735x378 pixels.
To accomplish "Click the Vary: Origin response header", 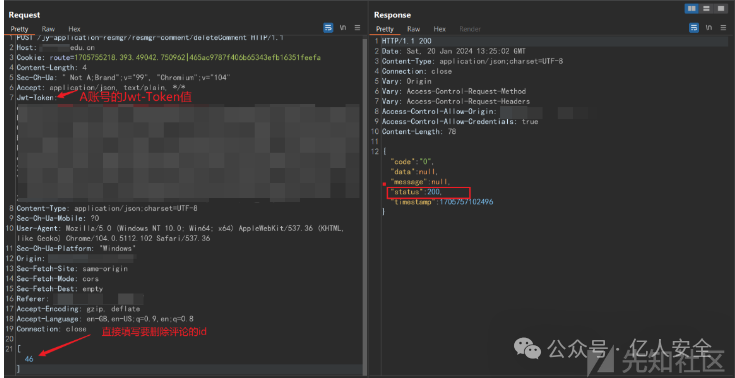I will [x=406, y=82].
